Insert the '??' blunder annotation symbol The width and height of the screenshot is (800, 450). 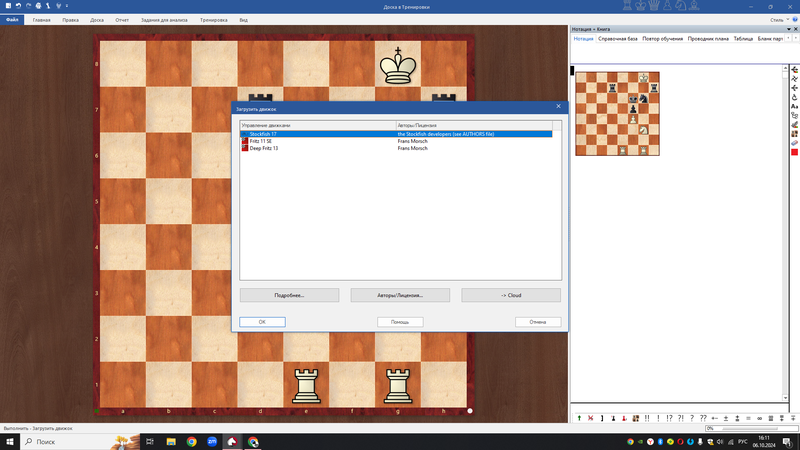(703, 418)
